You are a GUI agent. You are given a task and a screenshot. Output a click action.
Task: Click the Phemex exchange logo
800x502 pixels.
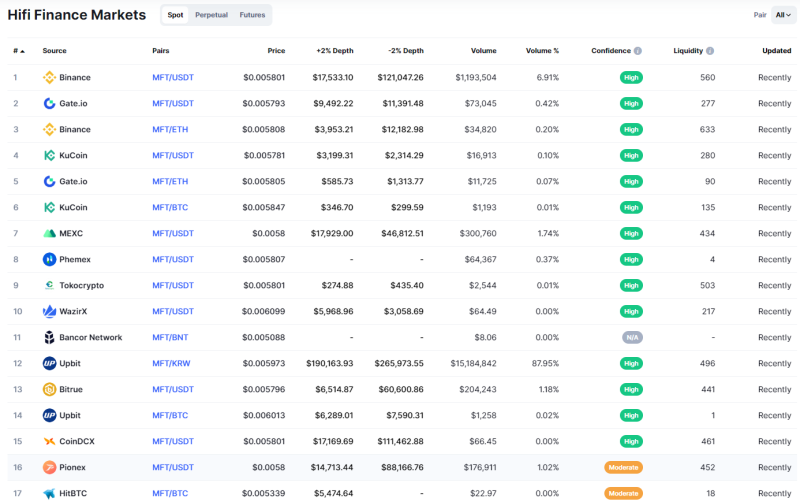49,260
